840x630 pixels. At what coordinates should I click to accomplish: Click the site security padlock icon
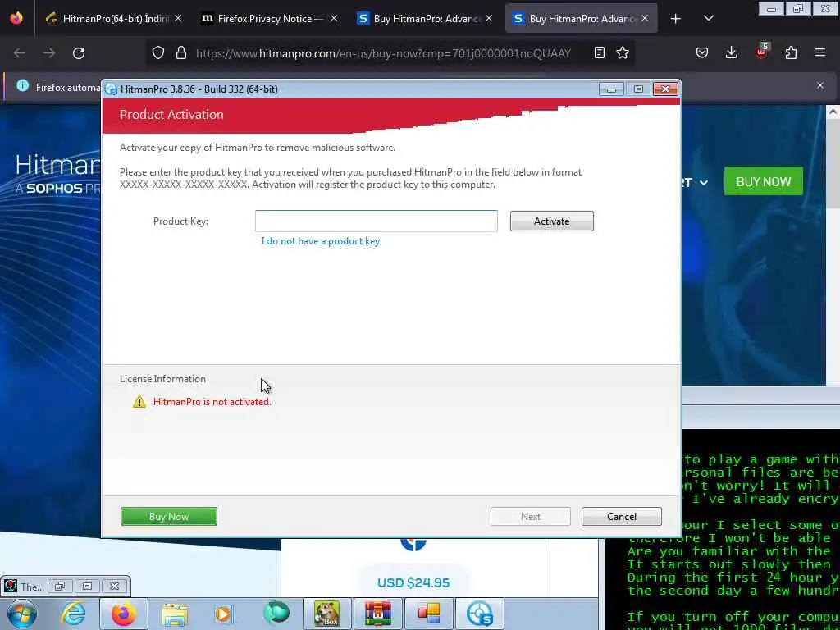[x=181, y=52]
